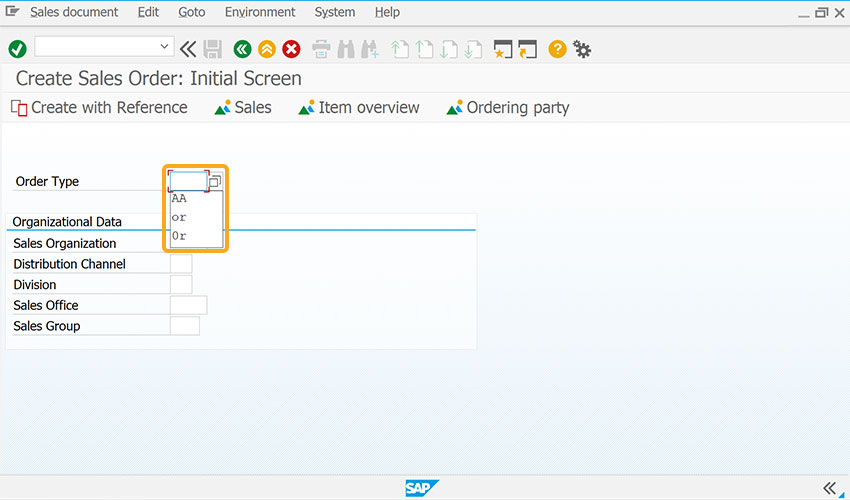Restore down the SAP window
This screenshot has height=500, width=850.
822,12
